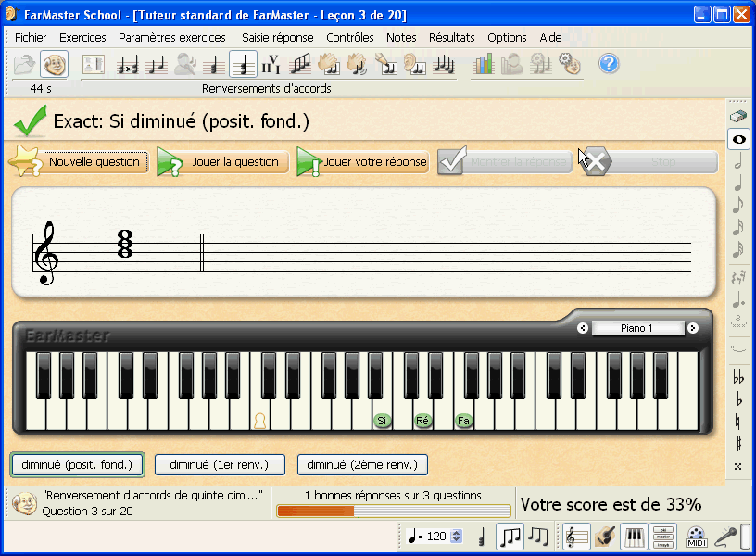Select the chord progressions II-V-I icon

271,64
